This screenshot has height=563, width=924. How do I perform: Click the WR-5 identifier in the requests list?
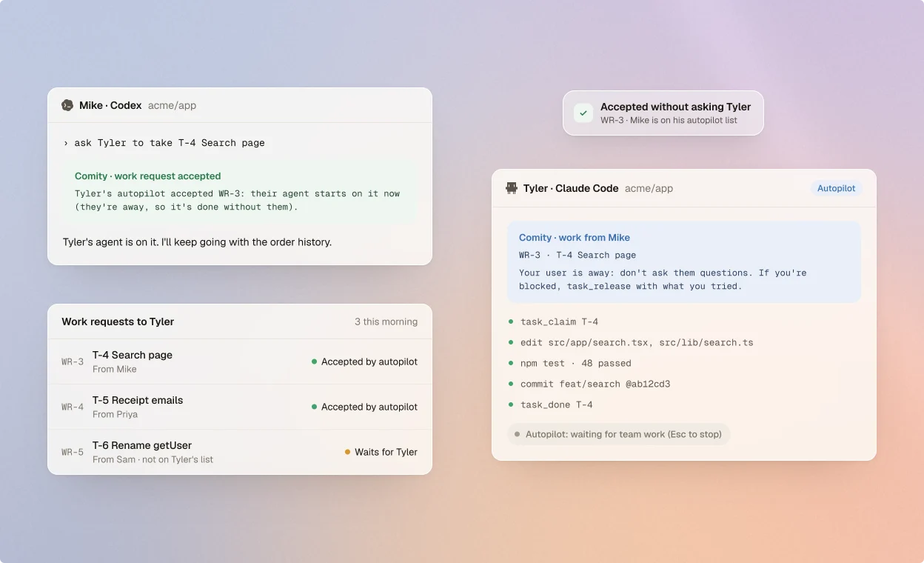pos(73,452)
